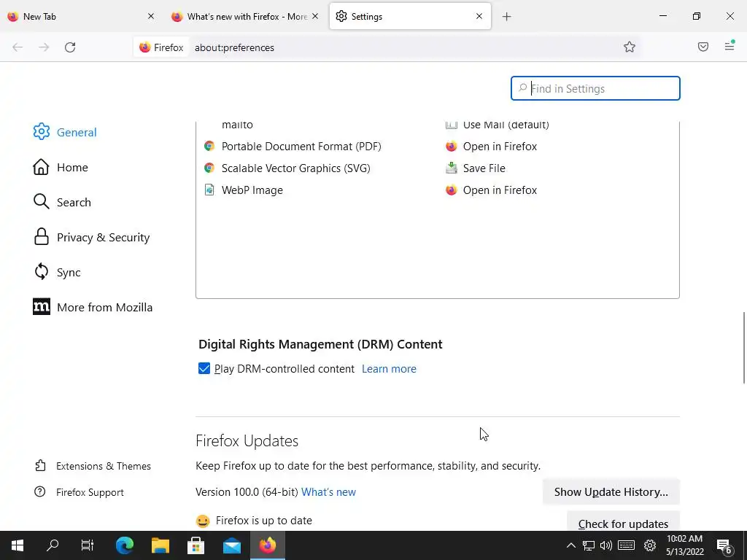Click the Chrome icon beside SVG entry

click(209, 168)
